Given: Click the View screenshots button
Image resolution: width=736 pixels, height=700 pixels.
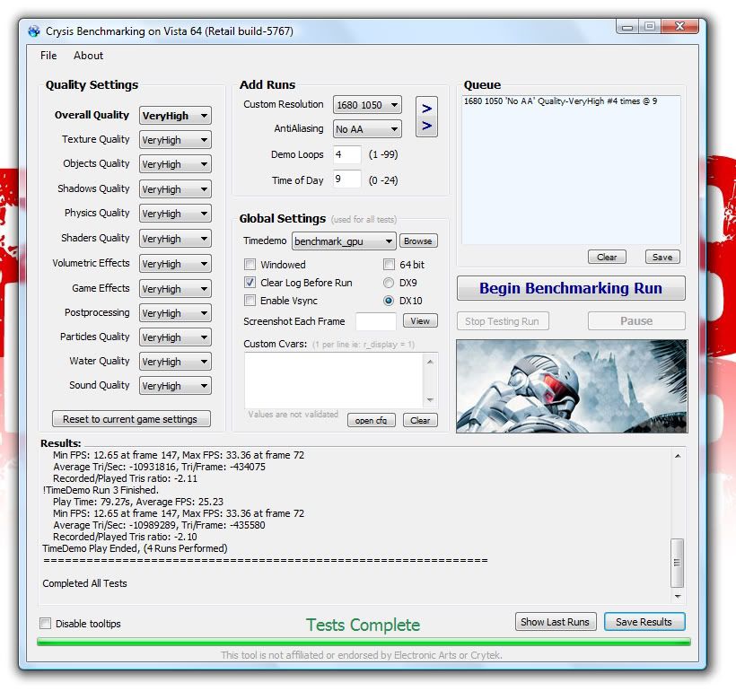Looking at the screenshot, I should pyautogui.click(x=420, y=321).
